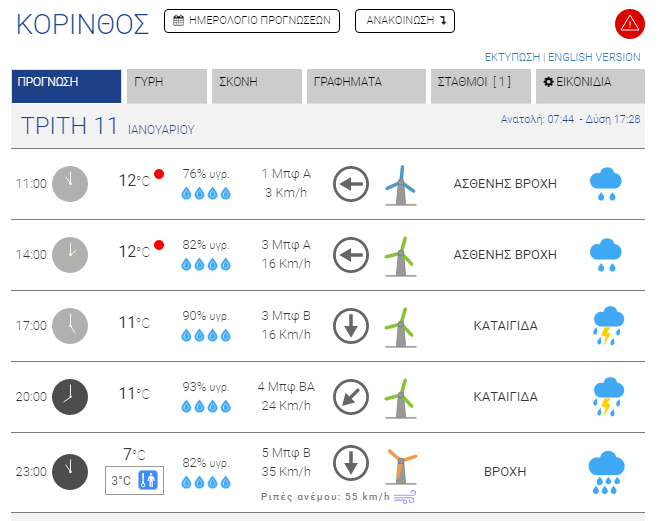Click the wind gust icon at 23:00
This screenshot has width=664, height=521.
click(x=405, y=496)
